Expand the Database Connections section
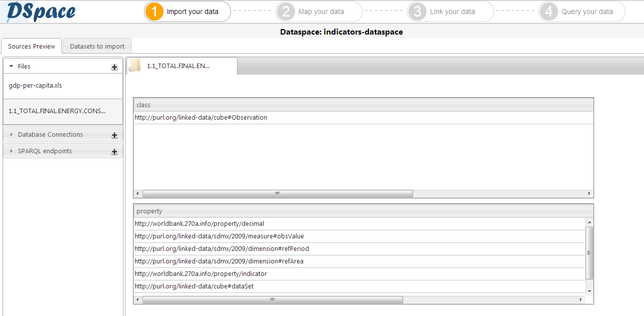Screen dimensions: 644x316 [11, 135]
